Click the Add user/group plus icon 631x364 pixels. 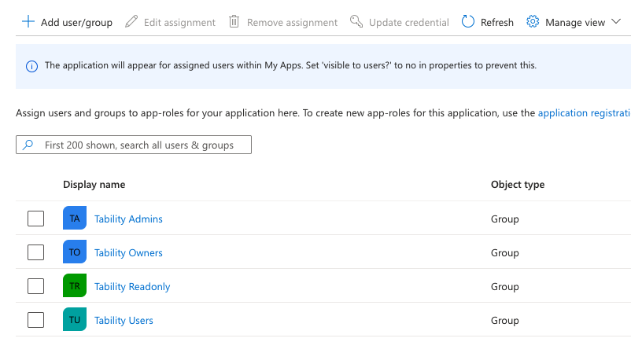28,22
